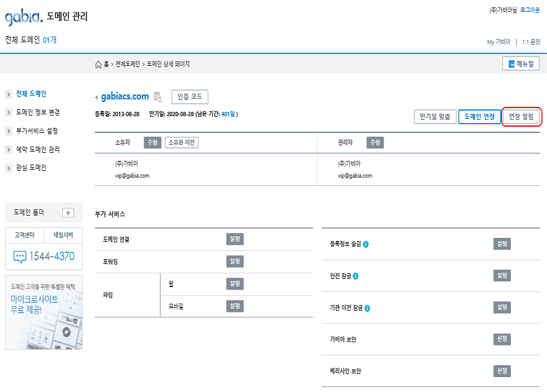Screen dimensions: 547x392
Task: Click the 도메인 연장 button
Action: tap(479, 117)
